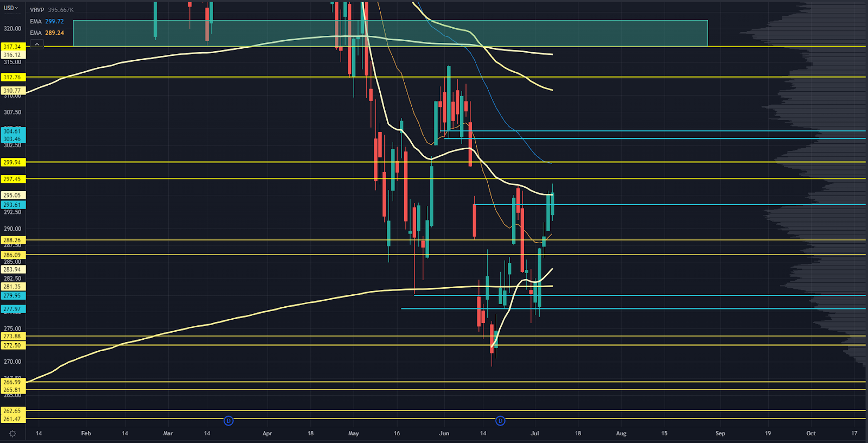Click the 320.00 price scale value
Viewport: 868px width, 443px height.
coord(12,29)
